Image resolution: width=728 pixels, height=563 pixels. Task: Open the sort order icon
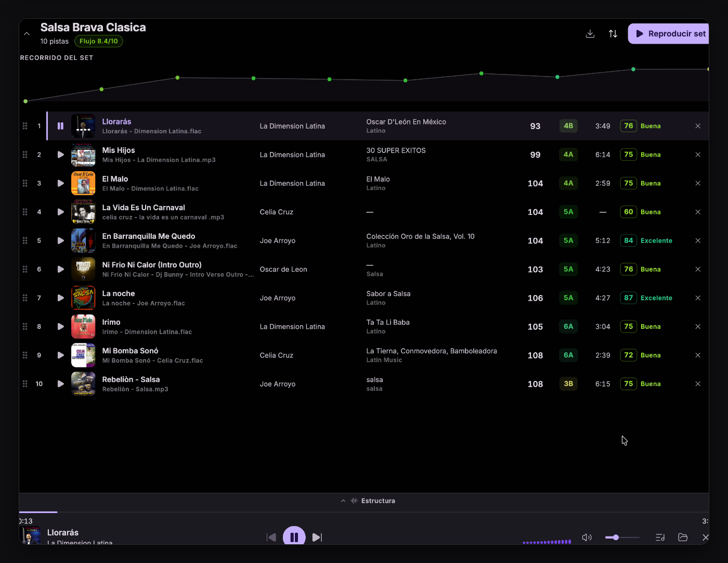pyautogui.click(x=613, y=34)
